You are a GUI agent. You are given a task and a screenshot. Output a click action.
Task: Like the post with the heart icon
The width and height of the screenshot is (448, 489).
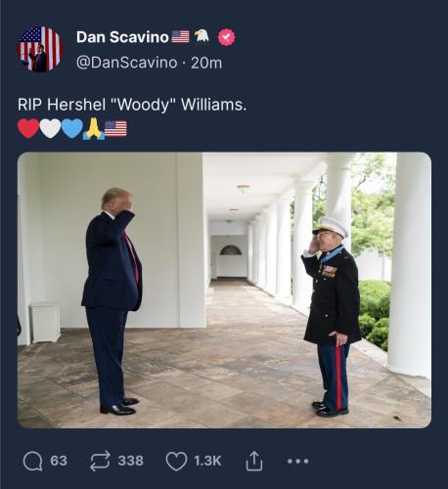[176, 461]
